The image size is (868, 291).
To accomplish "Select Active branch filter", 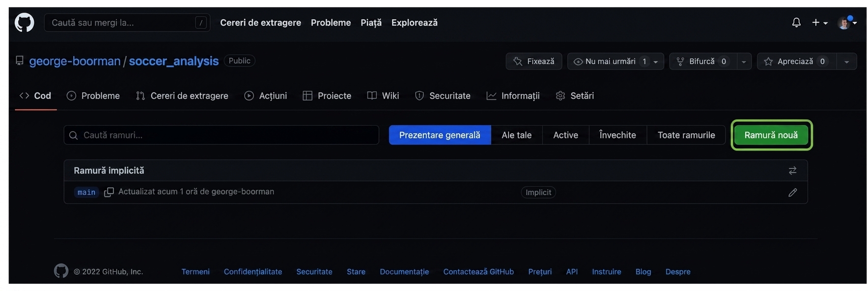I will (x=565, y=135).
